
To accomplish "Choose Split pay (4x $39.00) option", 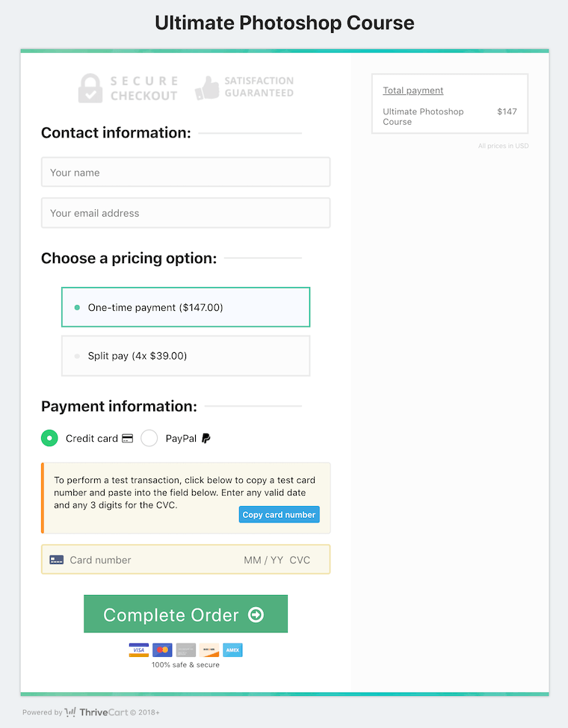I will (186, 356).
